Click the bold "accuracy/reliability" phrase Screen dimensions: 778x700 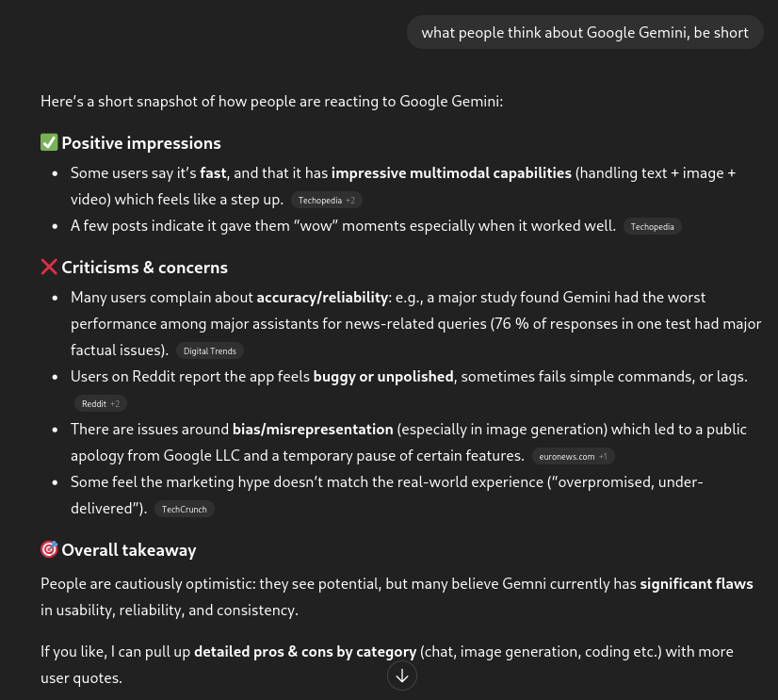point(322,298)
